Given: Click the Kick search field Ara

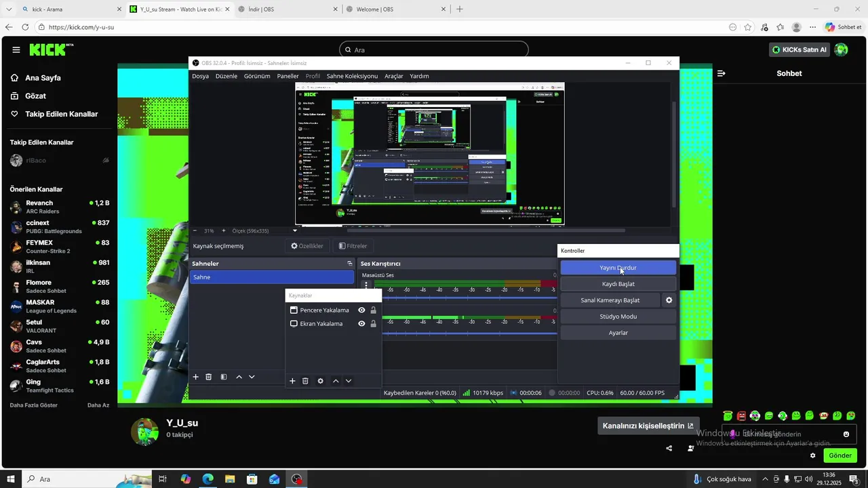Looking at the screenshot, I should 433,49.
